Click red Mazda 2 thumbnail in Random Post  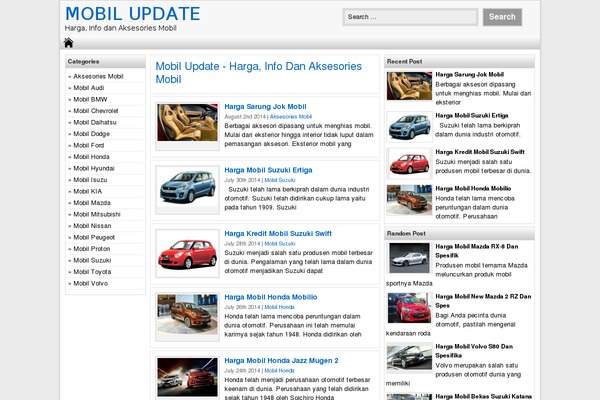tap(409, 308)
